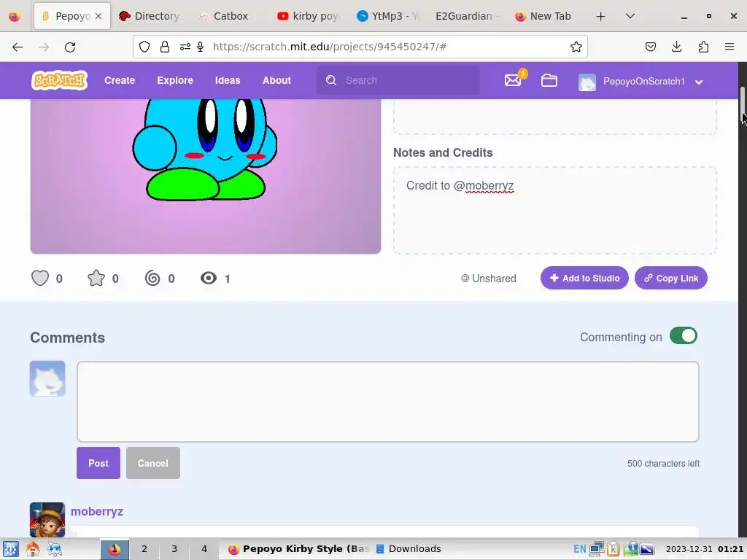Post the comment
Screen dimensions: 747x560
click(98, 463)
